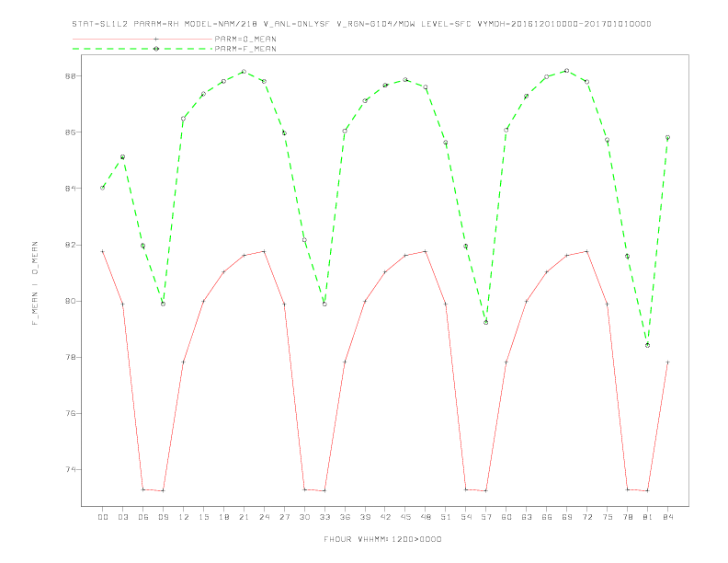This screenshot has height=563, width=728.
Task: Click x-axis tick label 15
Action: pyautogui.click(x=203, y=517)
